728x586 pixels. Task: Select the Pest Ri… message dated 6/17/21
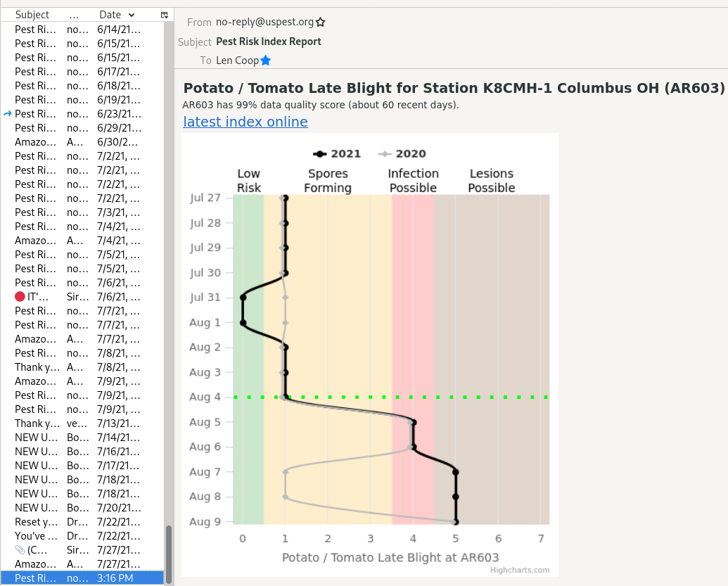pyautogui.click(x=82, y=72)
